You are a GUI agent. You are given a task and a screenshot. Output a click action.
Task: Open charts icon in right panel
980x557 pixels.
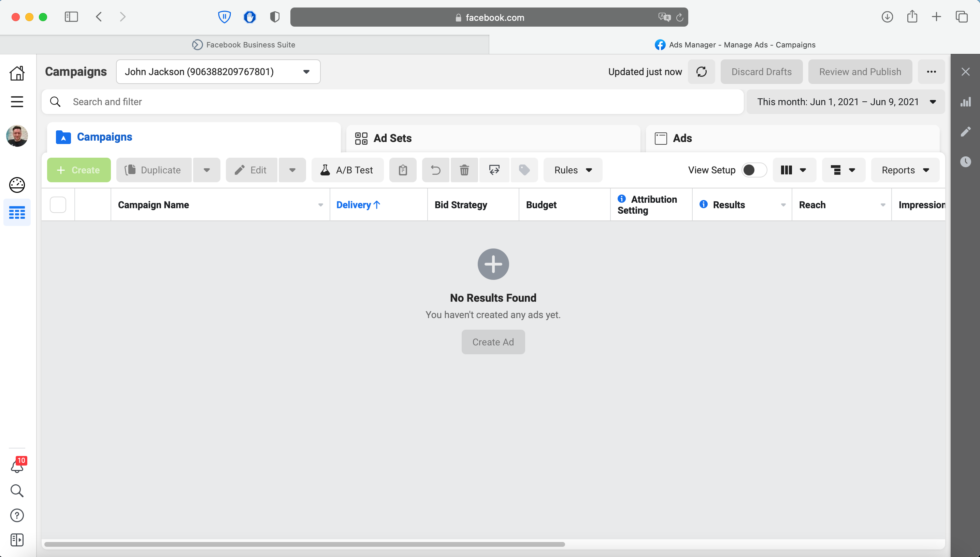(x=965, y=102)
